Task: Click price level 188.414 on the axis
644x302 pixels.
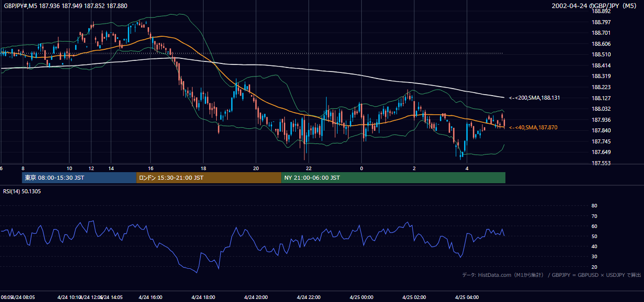Action: [x=601, y=65]
